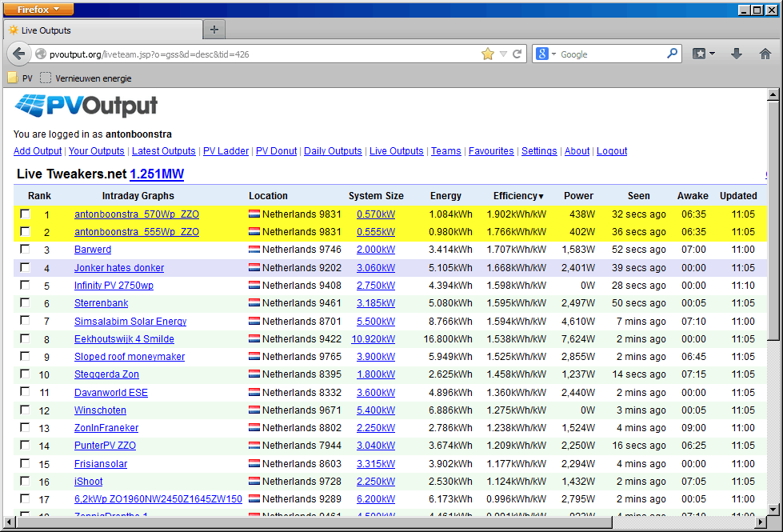Click the PVOutput logo
Image resolution: width=783 pixels, height=532 pixels.
tap(86, 106)
